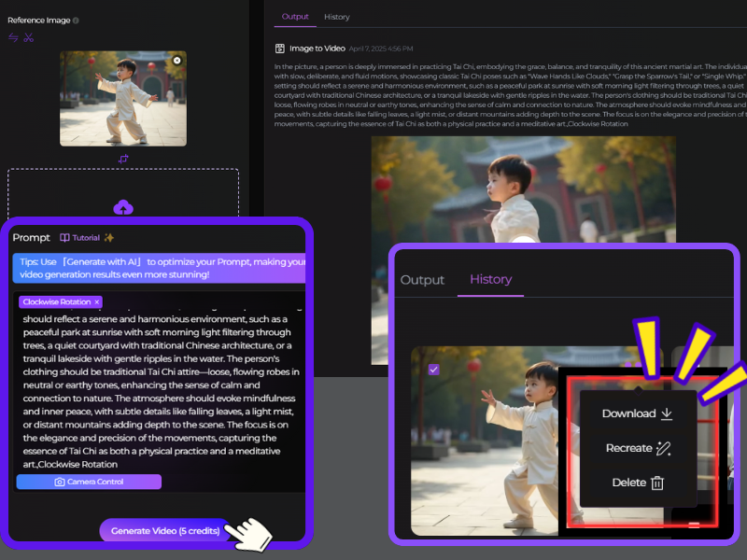Click the cloud upload icon
747x560 pixels.
point(123,207)
